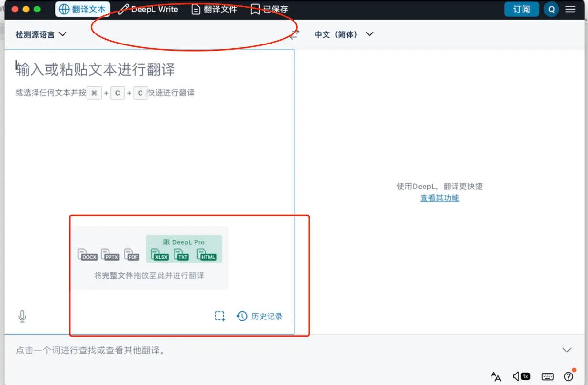Open the hamburger menu

coord(570,9)
